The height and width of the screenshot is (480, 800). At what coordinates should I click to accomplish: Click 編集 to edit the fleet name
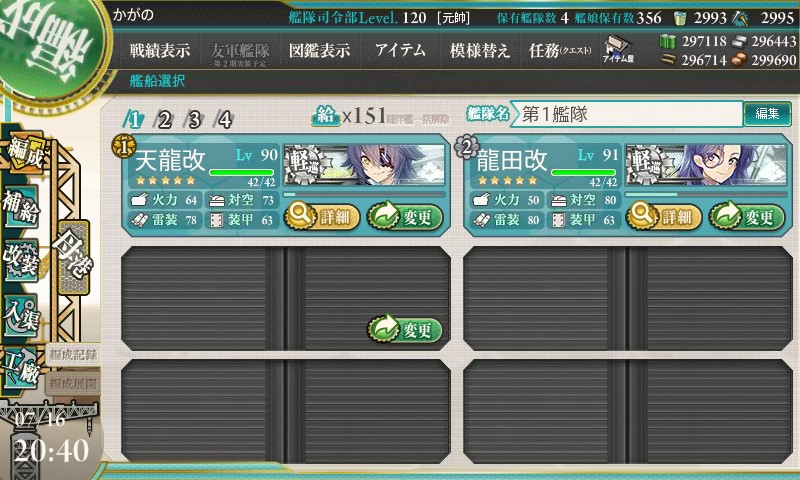[x=767, y=113]
